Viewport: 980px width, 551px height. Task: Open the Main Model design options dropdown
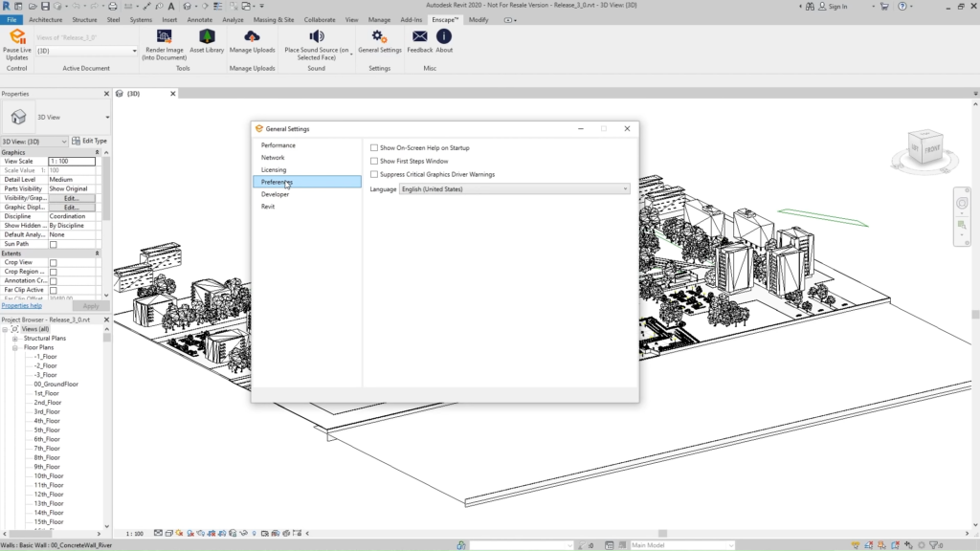[x=681, y=545]
